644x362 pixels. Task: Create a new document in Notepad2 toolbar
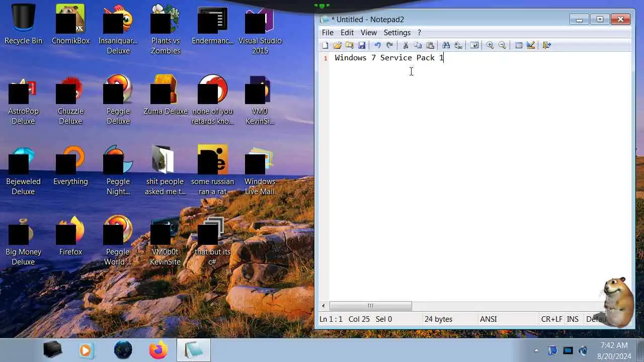(325, 45)
